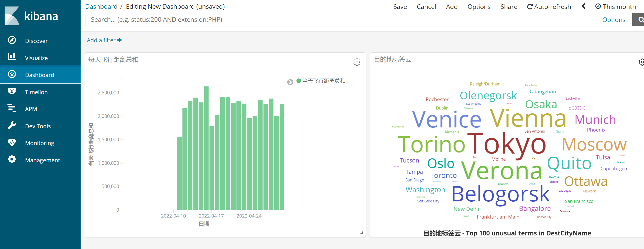This screenshot has height=249, width=644.
Task: Click the query search input field
Action: 333,20
